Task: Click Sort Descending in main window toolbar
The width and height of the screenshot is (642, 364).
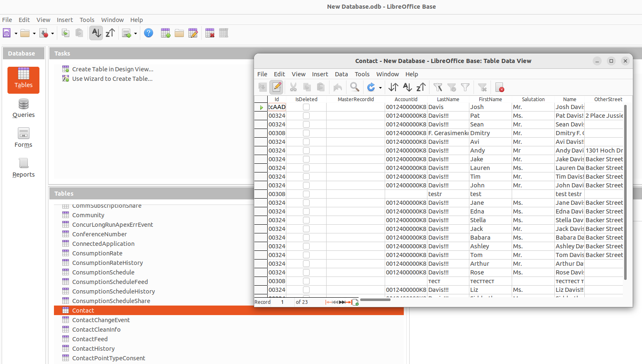Action: point(110,33)
